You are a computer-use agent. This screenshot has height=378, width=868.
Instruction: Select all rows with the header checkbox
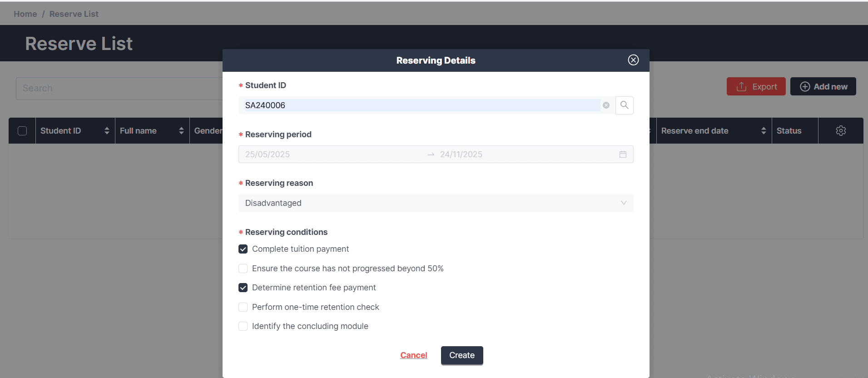click(22, 130)
